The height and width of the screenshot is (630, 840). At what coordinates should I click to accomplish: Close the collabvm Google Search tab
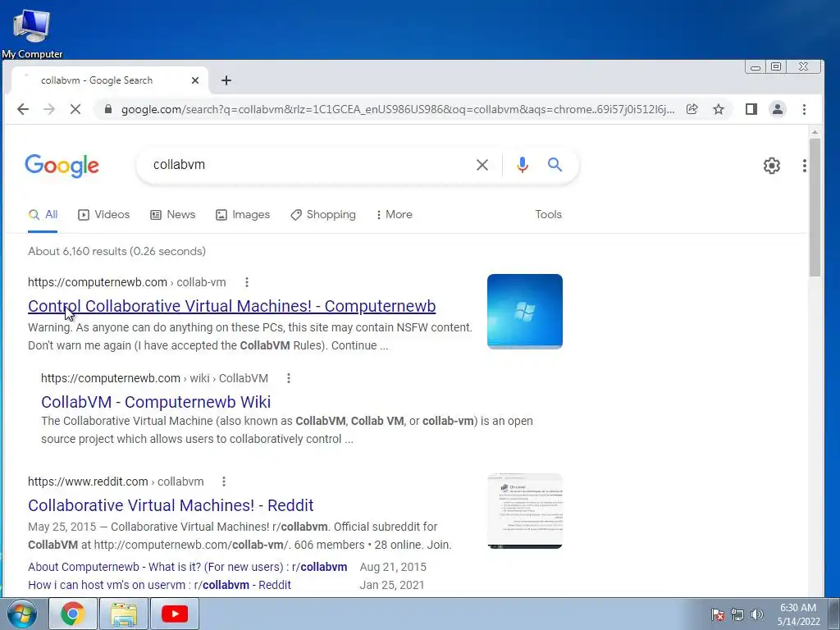(x=195, y=80)
